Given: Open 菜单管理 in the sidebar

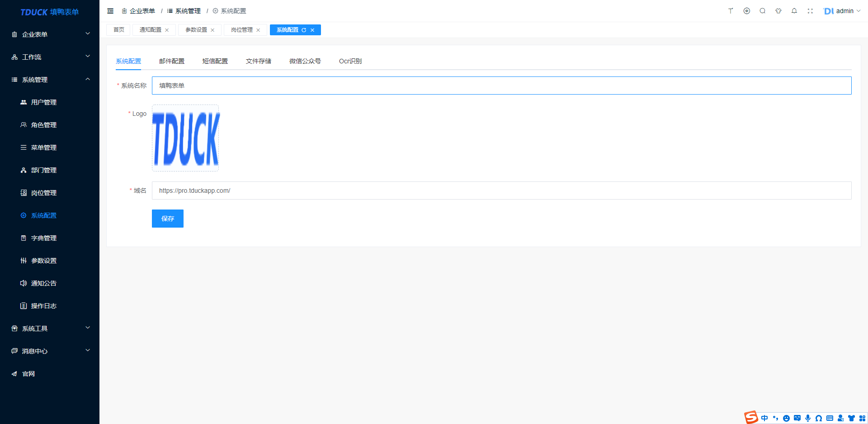Looking at the screenshot, I should click(50, 148).
